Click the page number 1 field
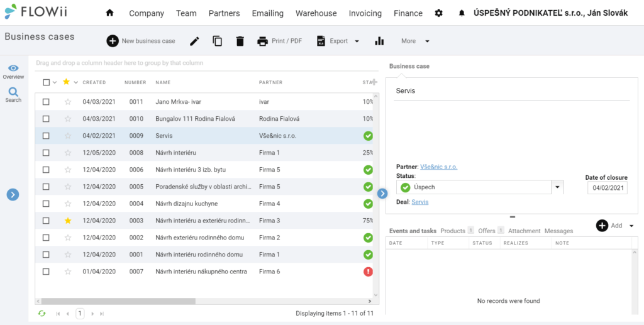This screenshot has height=325, width=644. coord(80,314)
